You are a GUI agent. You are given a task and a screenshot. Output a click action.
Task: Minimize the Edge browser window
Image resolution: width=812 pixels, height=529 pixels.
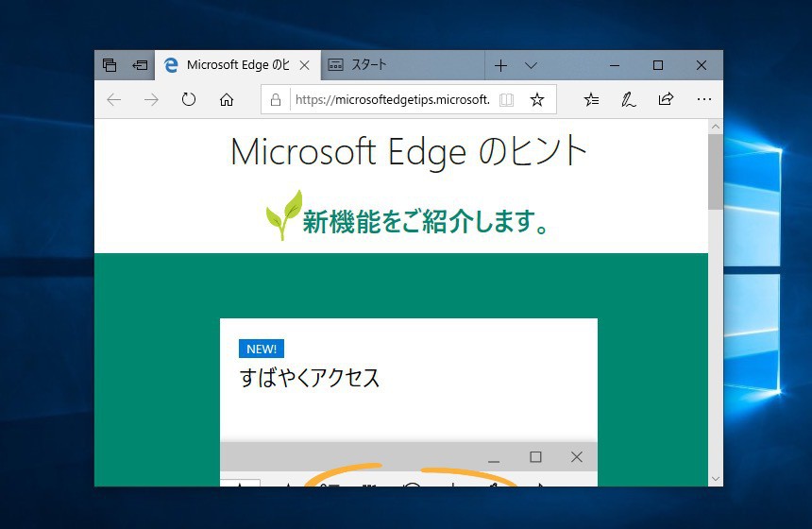point(615,65)
